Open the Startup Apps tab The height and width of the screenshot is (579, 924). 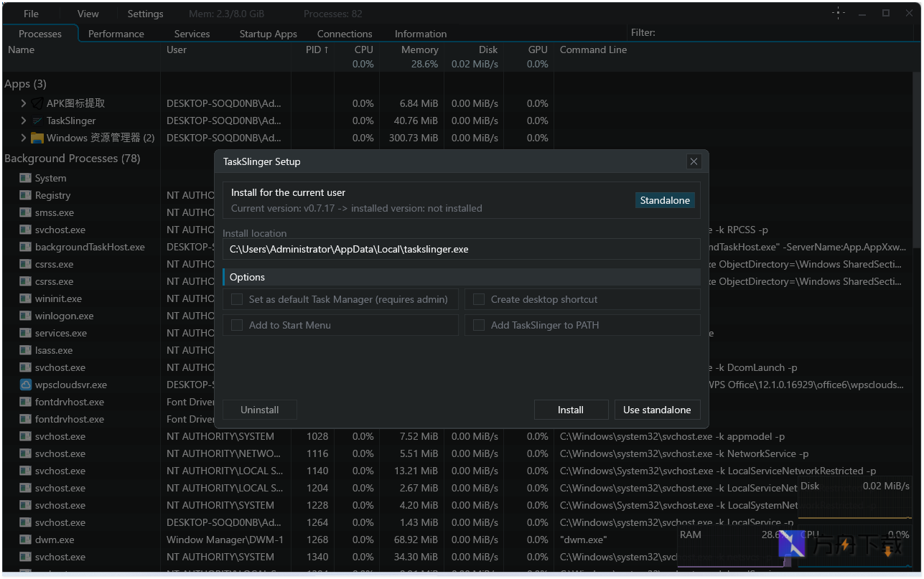[269, 34]
